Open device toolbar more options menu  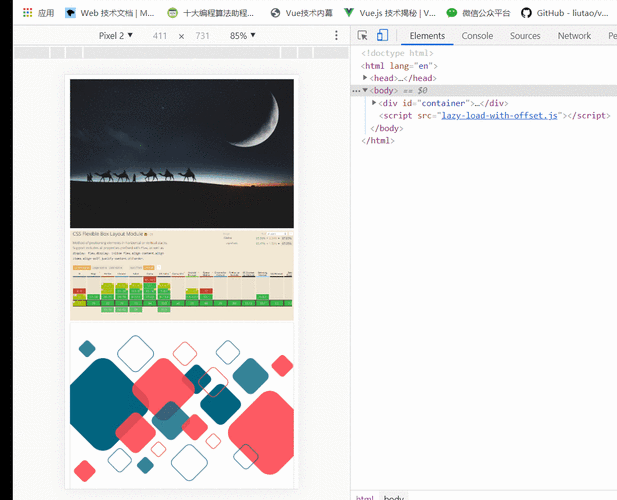336,36
